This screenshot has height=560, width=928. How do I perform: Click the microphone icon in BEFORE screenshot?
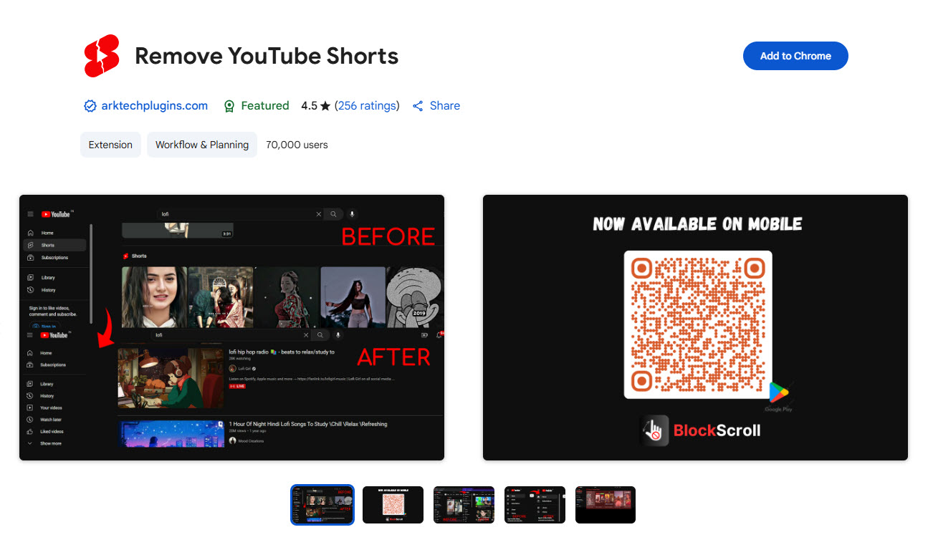(352, 214)
